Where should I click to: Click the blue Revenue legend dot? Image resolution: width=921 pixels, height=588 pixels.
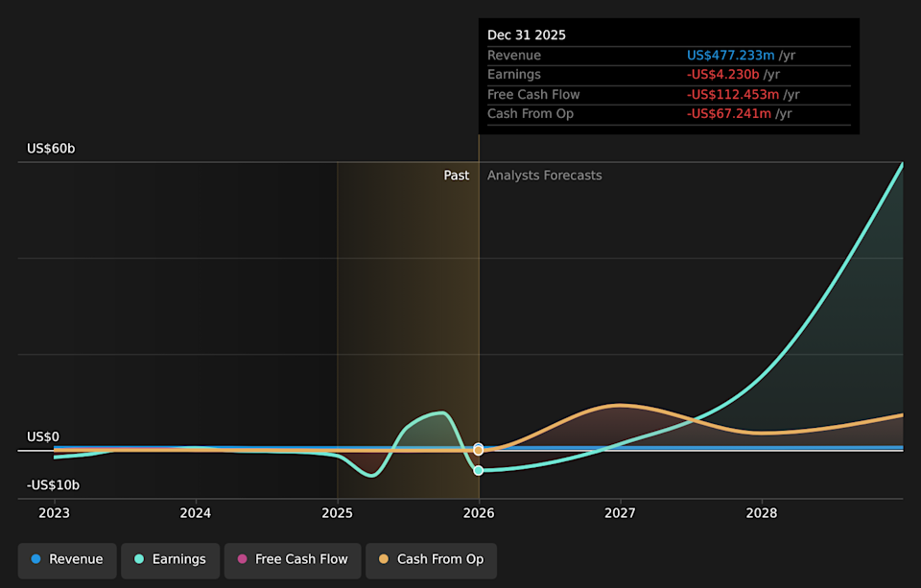(x=36, y=559)
